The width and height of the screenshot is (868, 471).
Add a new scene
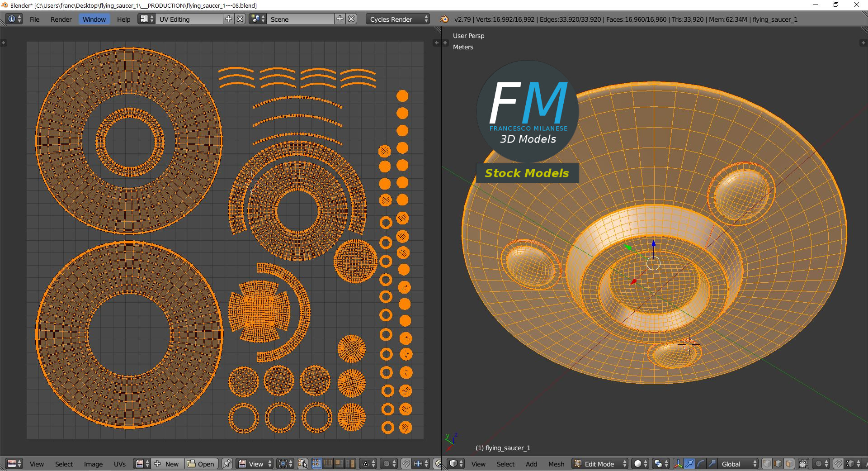(x=340, y=19)
